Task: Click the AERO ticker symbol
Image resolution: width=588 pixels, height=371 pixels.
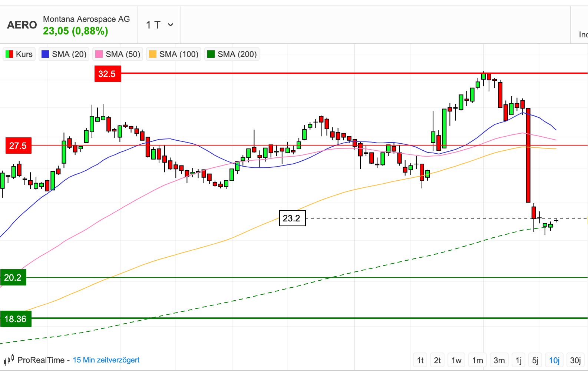Action: [22, 25]
